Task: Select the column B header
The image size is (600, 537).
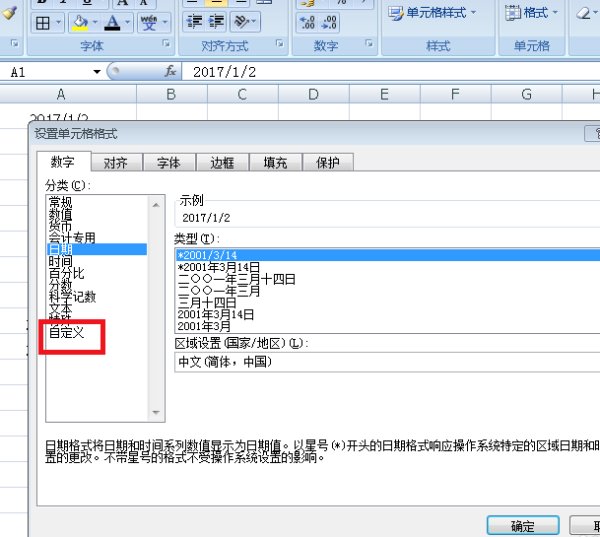Action: pos(171,95)
